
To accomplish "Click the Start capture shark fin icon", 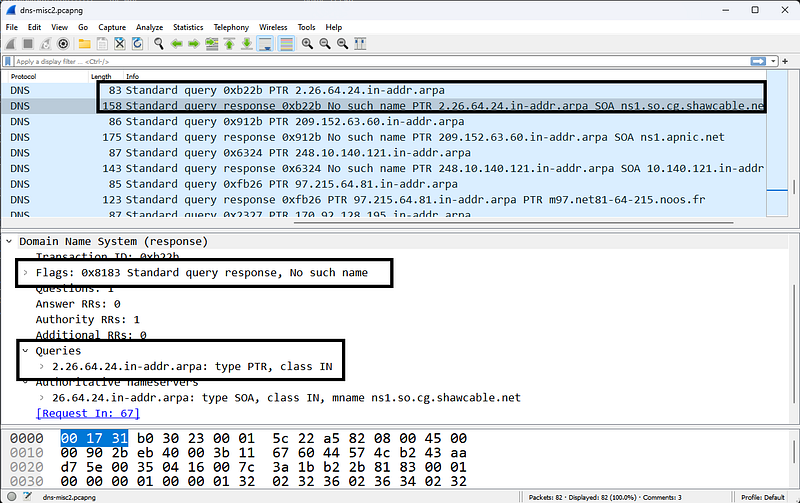I will (11, 44).
